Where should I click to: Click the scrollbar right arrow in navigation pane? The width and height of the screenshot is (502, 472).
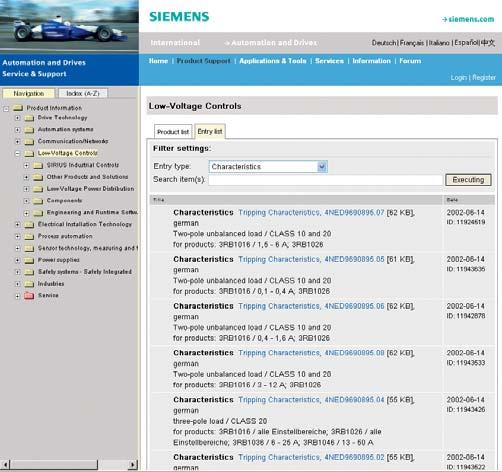tap(133, 464)
